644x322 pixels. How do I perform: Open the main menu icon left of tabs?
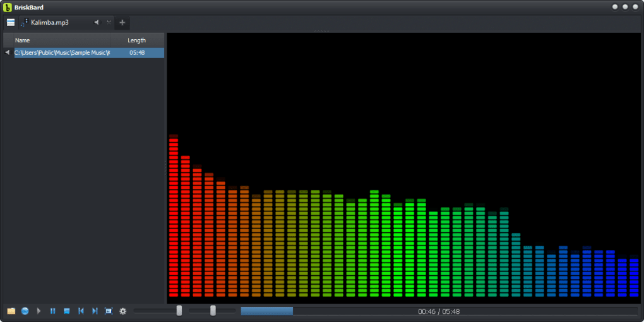click(11, 23)
